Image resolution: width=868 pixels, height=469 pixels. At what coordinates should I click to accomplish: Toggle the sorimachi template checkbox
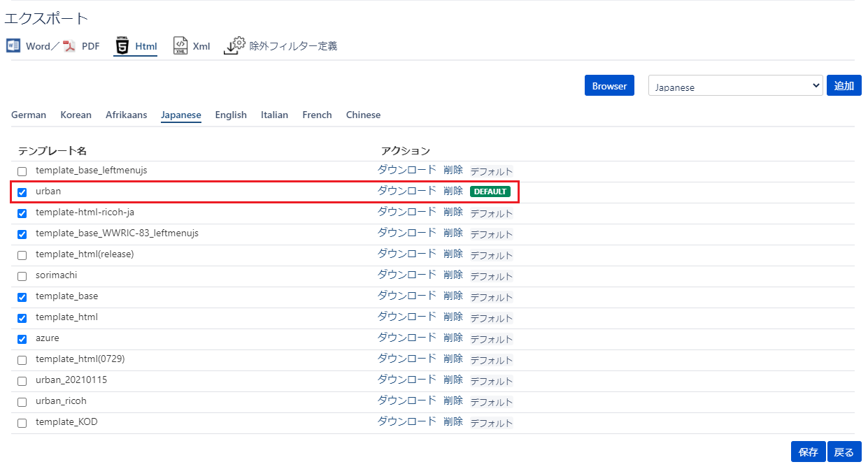pyautogui.click(x=22, y=276)
